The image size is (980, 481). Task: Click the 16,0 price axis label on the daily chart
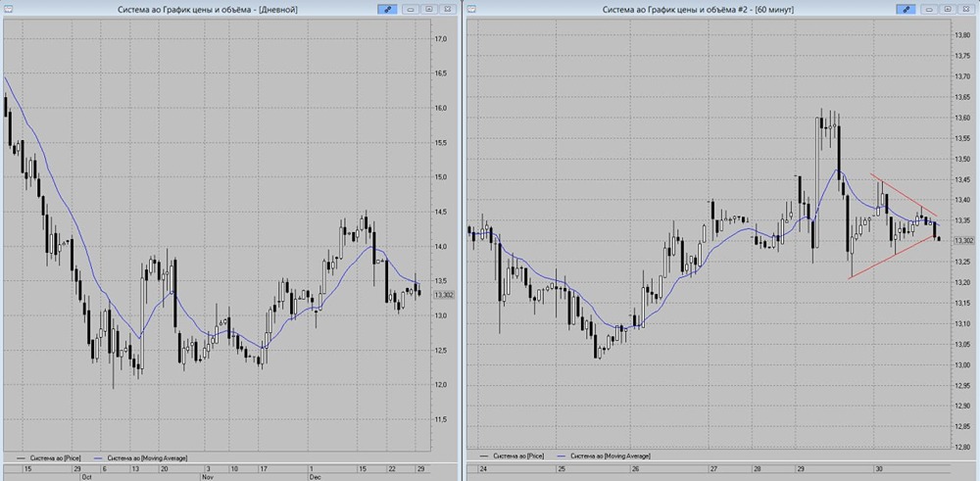(441, 108)
